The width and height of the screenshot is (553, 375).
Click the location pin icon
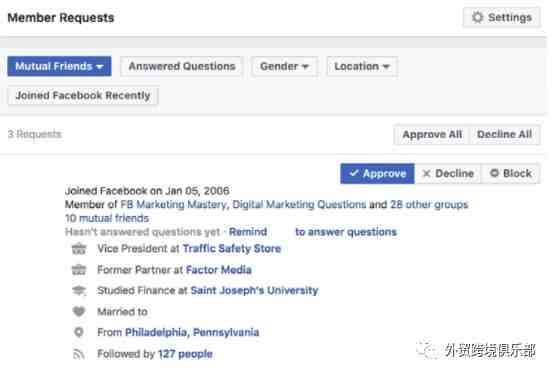click(79, 332)
